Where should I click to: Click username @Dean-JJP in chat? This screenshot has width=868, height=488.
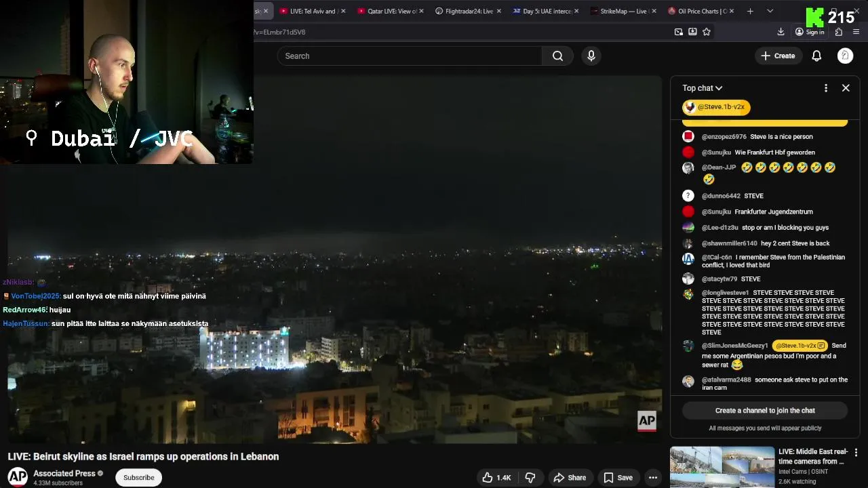pyautogui.click(x=719, y=167)
